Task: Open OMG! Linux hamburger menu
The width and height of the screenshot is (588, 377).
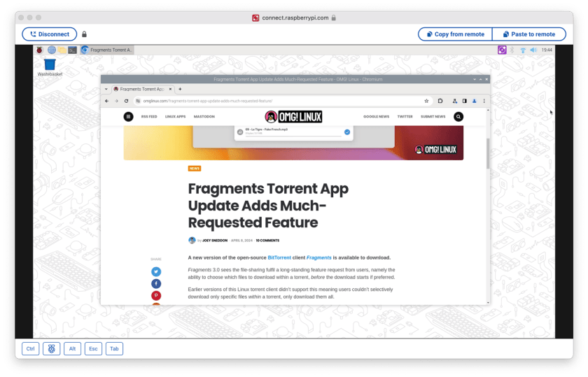Action: click(129, 117)
